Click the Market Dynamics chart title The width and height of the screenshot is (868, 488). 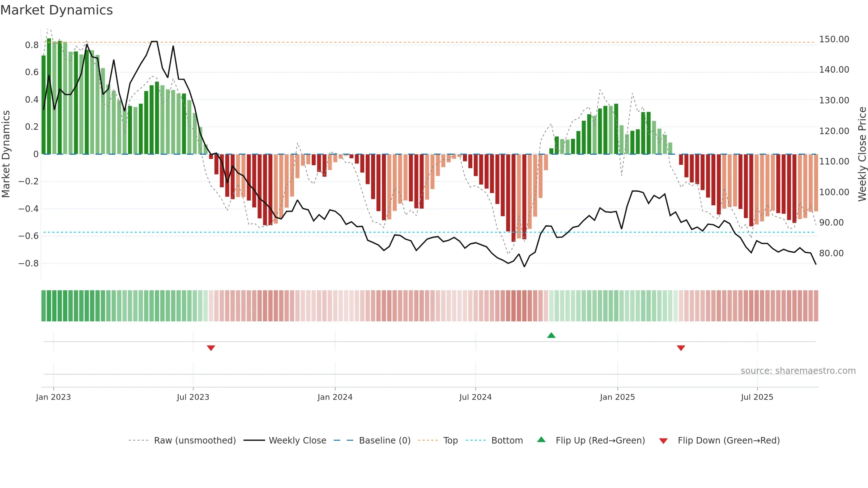pos(57,10)
